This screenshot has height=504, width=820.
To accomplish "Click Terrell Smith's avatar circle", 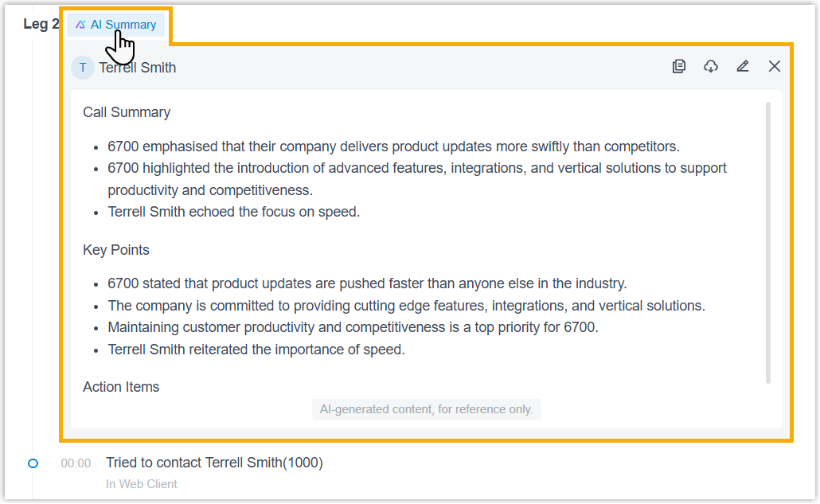I will click(83, 68).
